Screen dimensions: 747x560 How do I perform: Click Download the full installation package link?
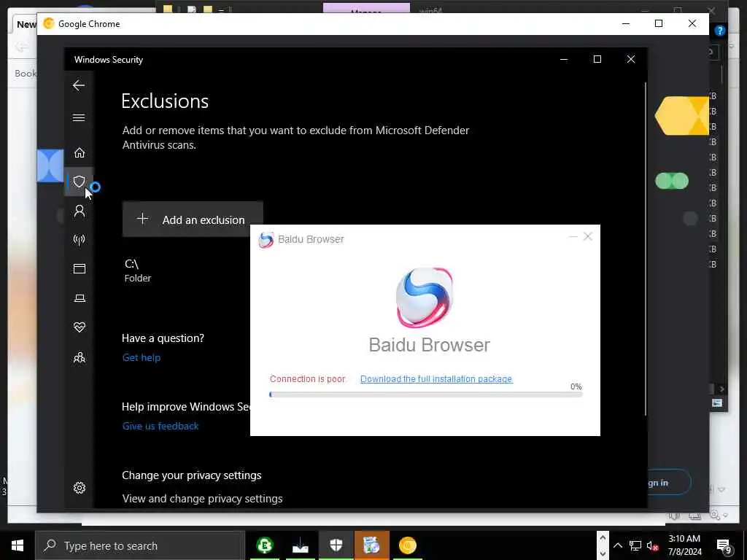[436, 379]
